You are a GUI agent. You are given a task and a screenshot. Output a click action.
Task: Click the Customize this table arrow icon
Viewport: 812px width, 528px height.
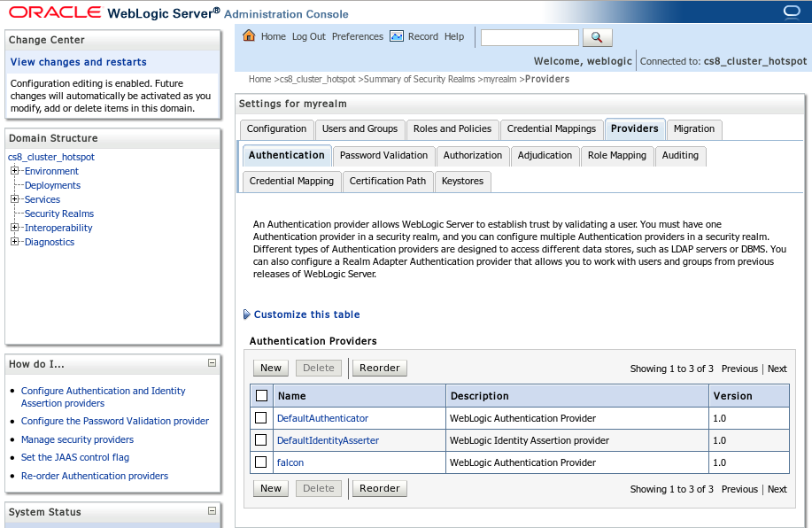pyautogui.click(x=247, y=314)
